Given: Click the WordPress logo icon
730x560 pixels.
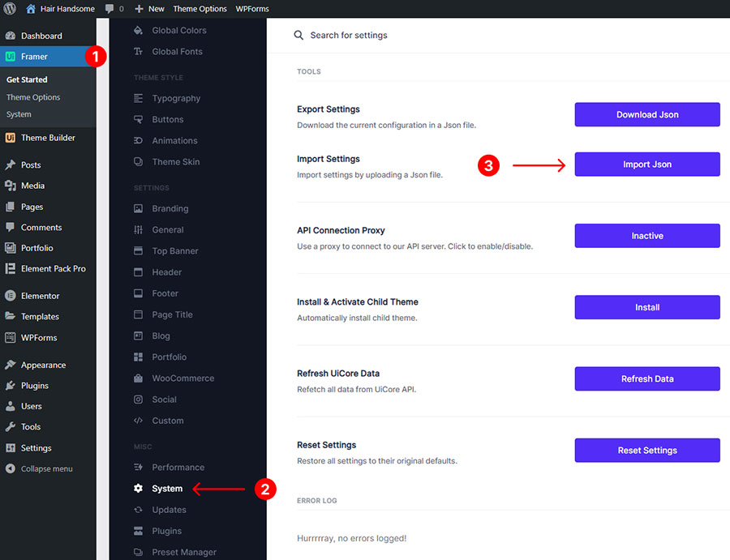Looking at the screenshot, I should (11, 9).
